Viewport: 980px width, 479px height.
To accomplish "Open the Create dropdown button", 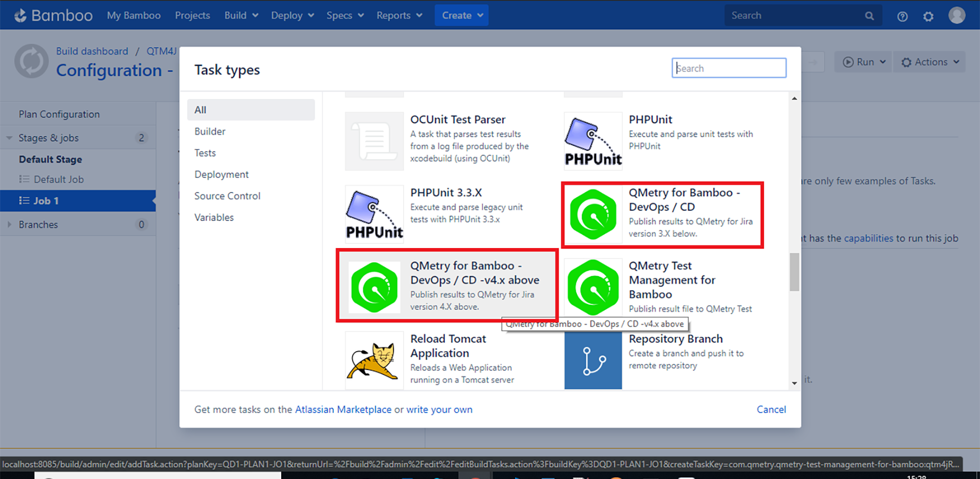I will coord(461,15).
